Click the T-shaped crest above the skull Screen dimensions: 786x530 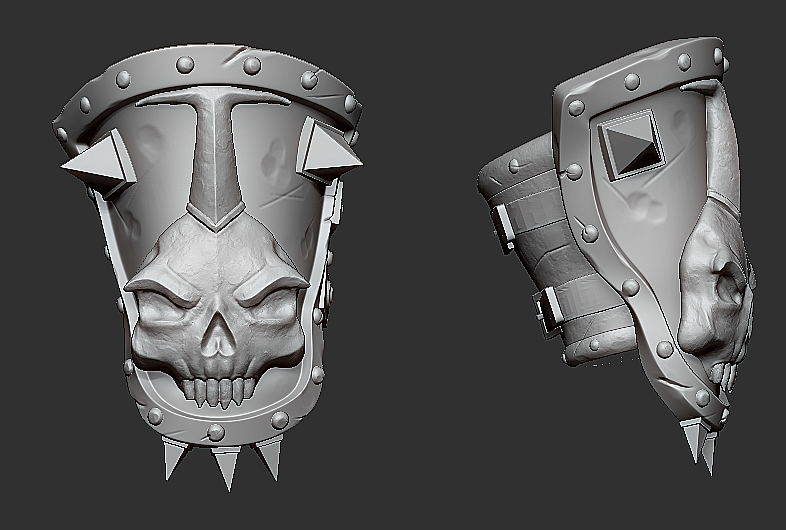(215, 157)
